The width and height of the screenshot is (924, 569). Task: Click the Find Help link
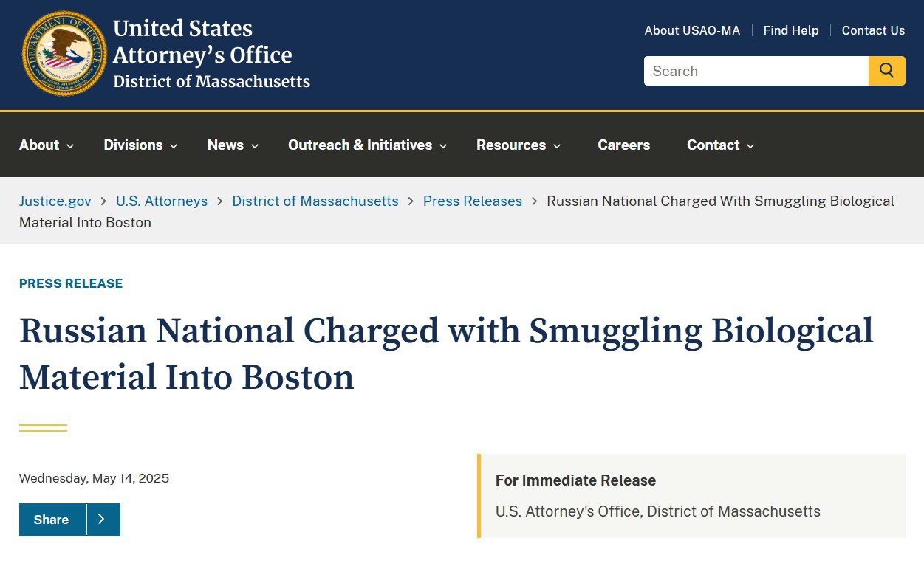coord(791,30)
